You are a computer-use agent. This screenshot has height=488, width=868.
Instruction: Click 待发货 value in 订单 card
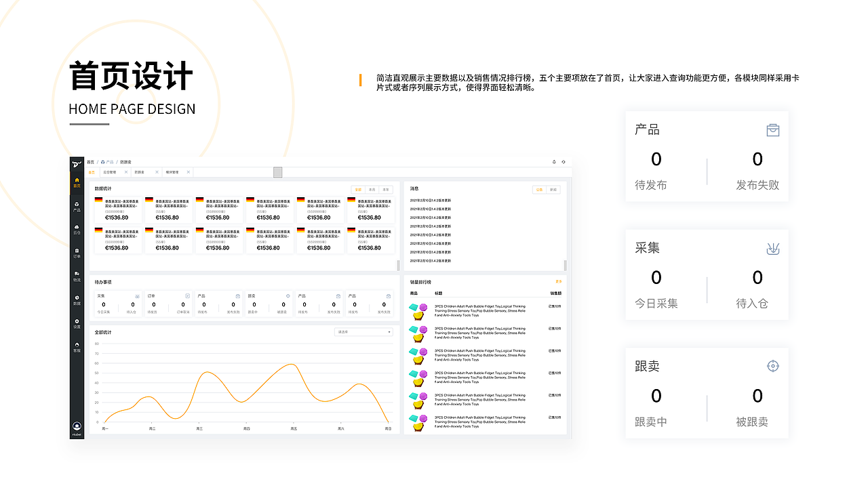(153, 304)
